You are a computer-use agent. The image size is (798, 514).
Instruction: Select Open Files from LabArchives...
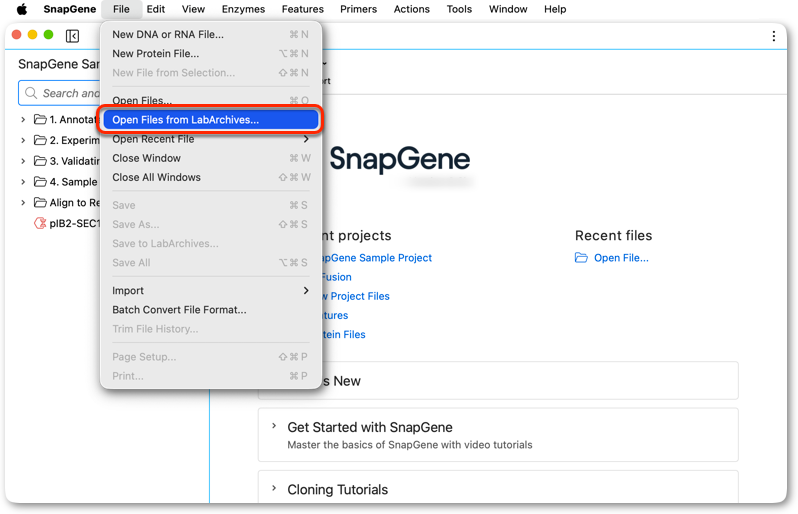click(211, 120)
